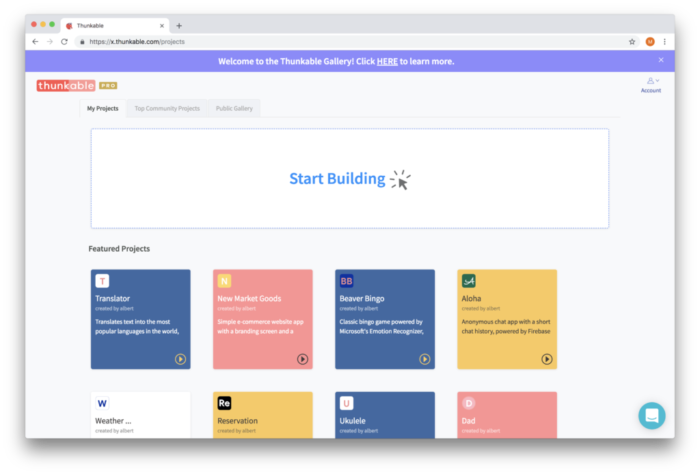The width and height of the screenshot is (700, 474).
Task: Switch to the Public Gallery tab
Action: coord(234,108)
